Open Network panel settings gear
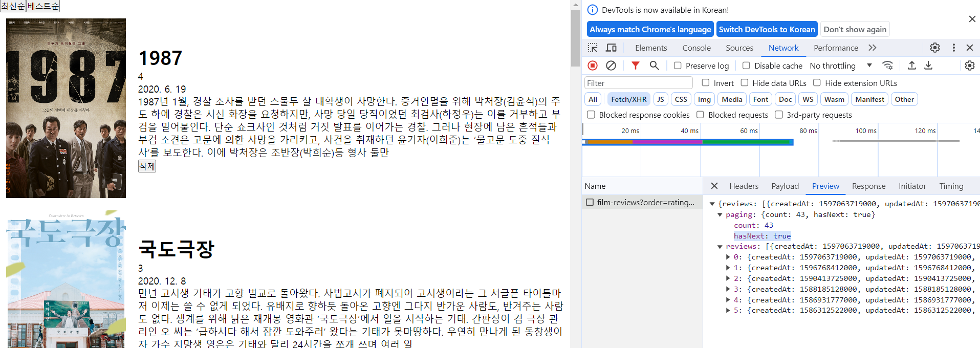980x348 pixels. click(970, 66)
